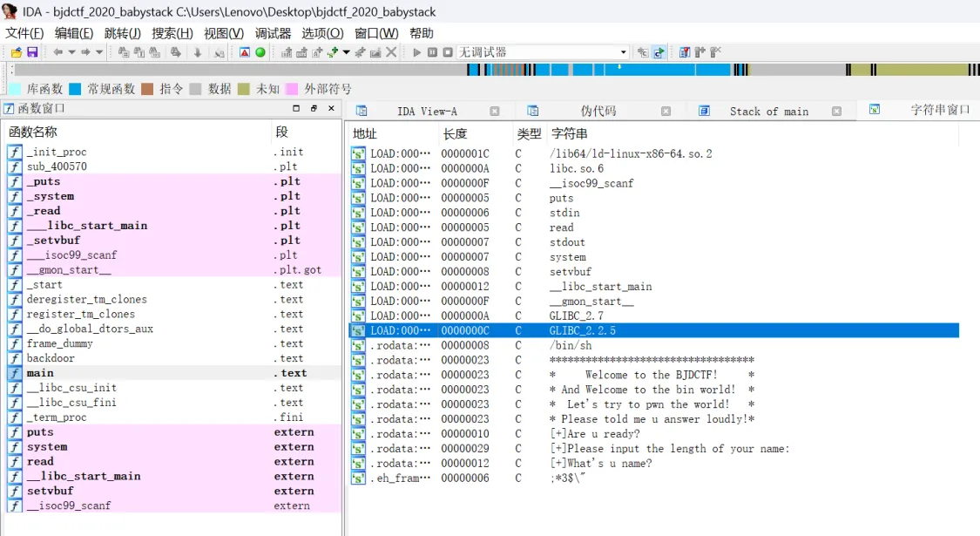Open the 跳转(J) menu
This screenshot has height=536, width=980.
pos(123,33)
